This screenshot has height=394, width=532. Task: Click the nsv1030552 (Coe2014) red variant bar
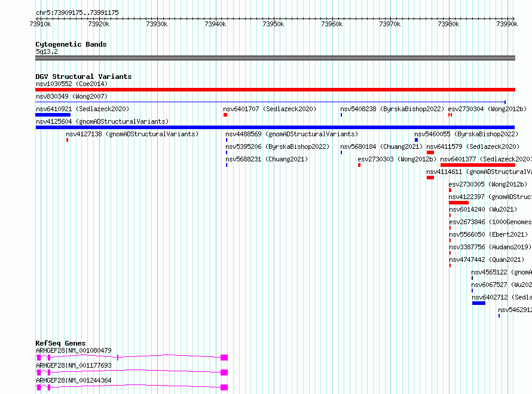pyautogui.click(x=275, y=90)
